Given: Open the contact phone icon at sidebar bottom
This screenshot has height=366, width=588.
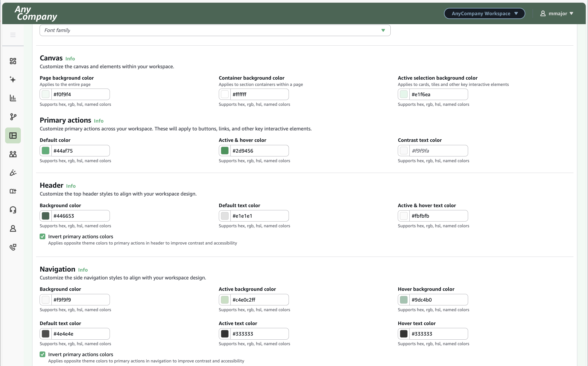Looking at the screenshot, I should (x=13, y=247).
